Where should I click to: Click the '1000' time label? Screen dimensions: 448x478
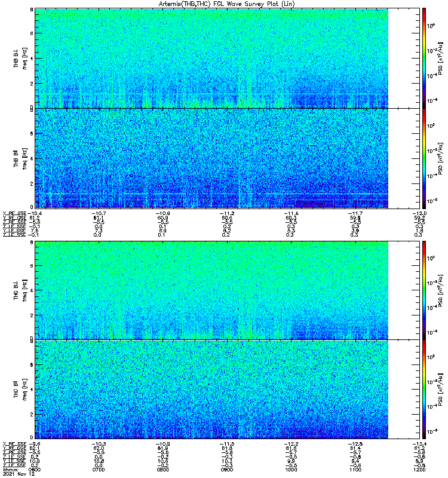coord(291,470)
